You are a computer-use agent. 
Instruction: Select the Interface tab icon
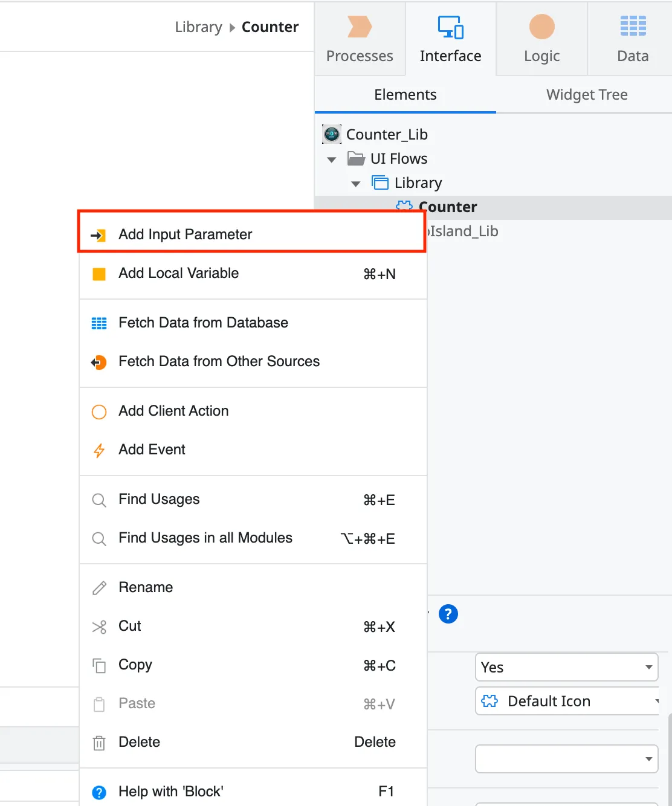tap(450, 27)
